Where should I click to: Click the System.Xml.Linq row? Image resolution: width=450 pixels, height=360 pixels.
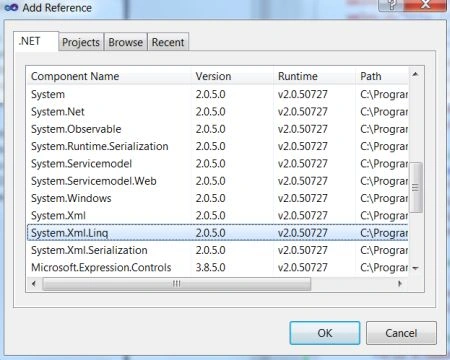(217, 233)
